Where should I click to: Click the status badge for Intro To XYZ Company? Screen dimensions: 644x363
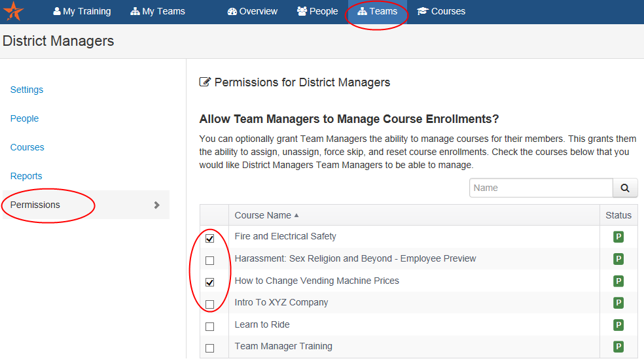point(618,303)
